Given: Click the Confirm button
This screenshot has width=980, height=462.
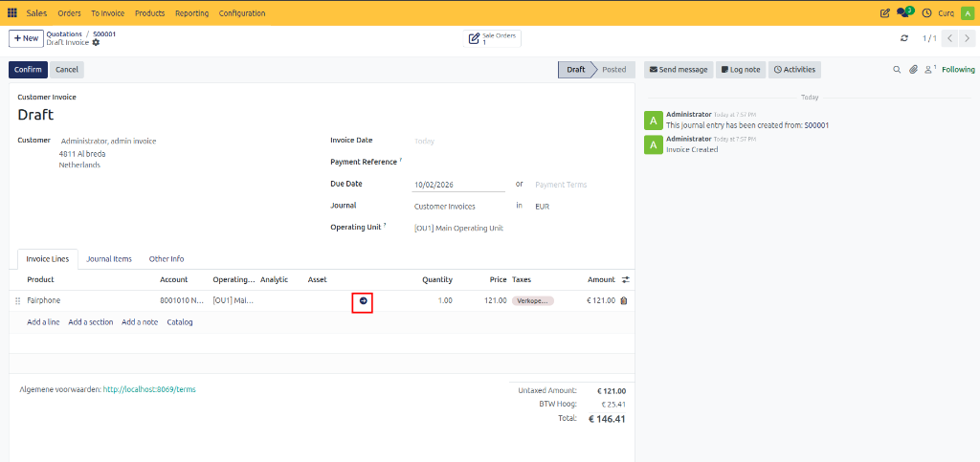Looking at the screenshot, I should tap(28, 69).
